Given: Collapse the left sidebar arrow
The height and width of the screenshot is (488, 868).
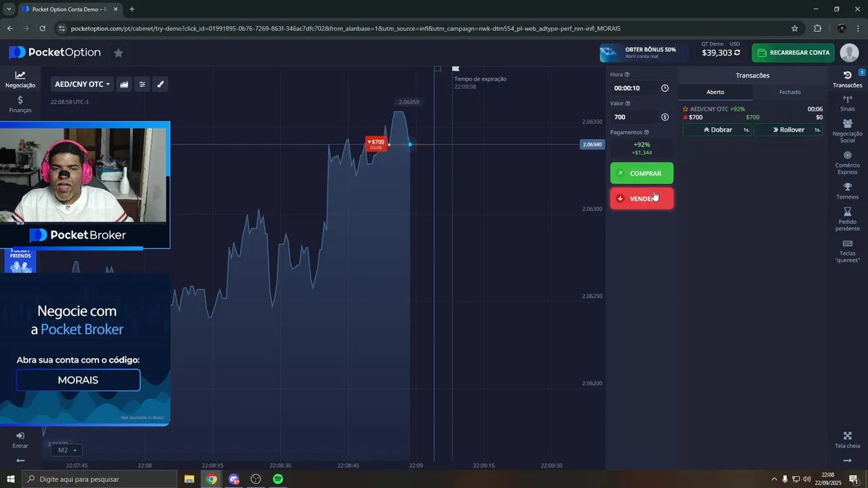Looking at the screenshot, I should pyautogui.click(x=20, y=461).
